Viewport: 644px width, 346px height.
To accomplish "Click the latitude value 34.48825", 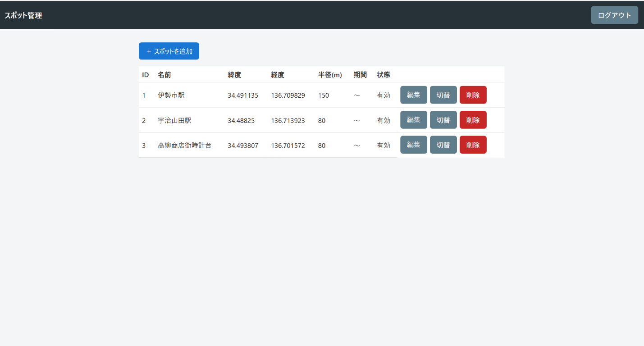I will (x=241, y=121).
